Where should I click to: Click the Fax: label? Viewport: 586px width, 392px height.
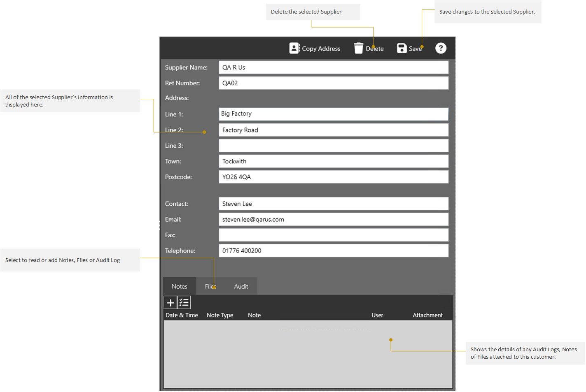click(170, 235)
